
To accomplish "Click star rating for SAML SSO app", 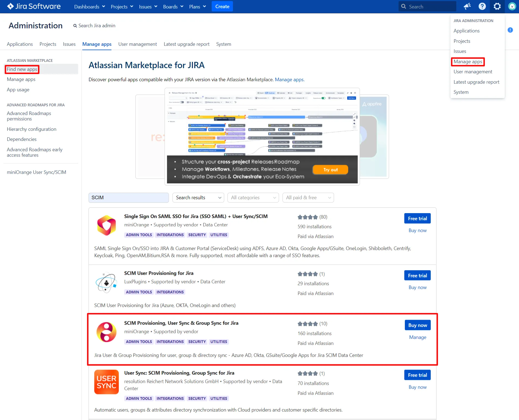I will [307, 217].
